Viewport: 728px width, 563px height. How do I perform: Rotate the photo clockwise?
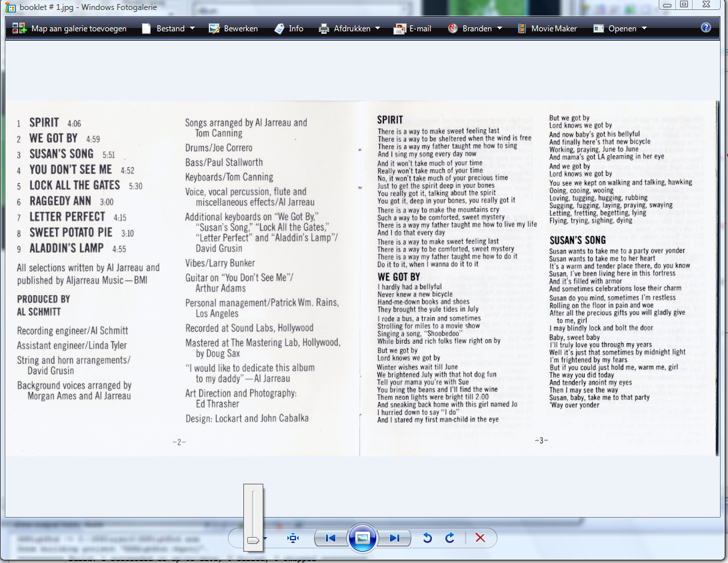[449, 538]
